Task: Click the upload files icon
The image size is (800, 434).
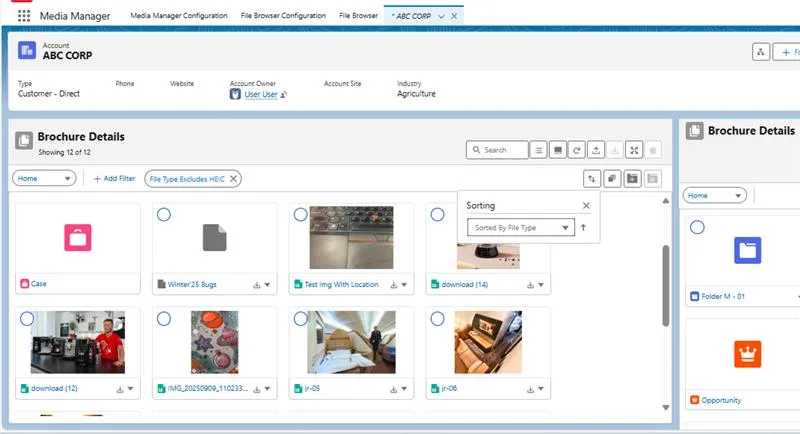Action: click(596, 150)
